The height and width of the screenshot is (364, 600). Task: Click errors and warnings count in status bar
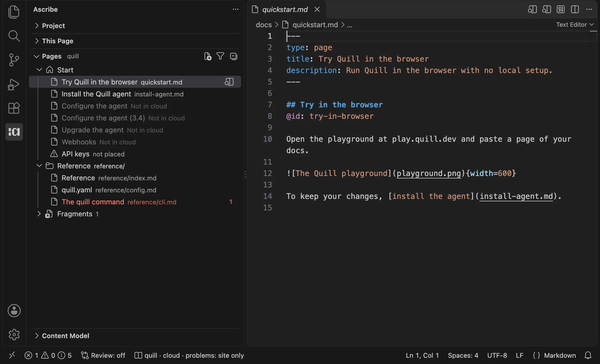pos(48,355)
